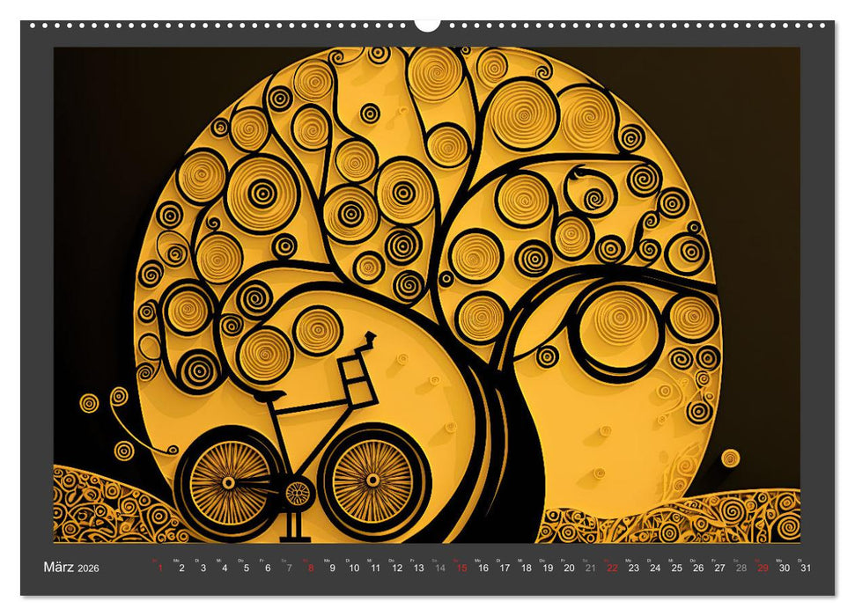Select Sunday March 8 in red

[310, 568]
